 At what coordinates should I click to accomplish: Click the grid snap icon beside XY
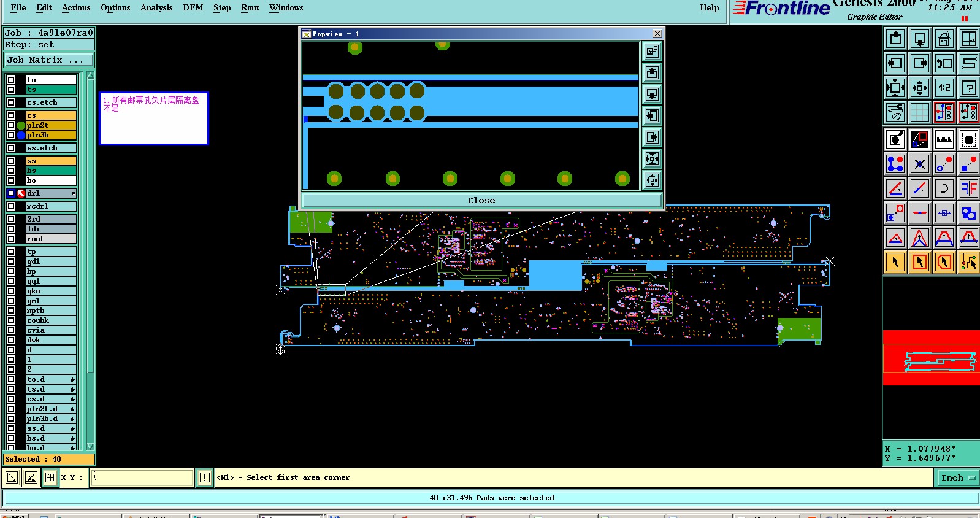tap(50, 477)
